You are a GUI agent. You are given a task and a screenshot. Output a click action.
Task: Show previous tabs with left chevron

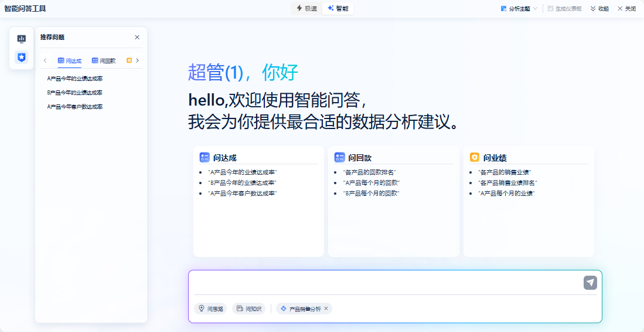45,61
